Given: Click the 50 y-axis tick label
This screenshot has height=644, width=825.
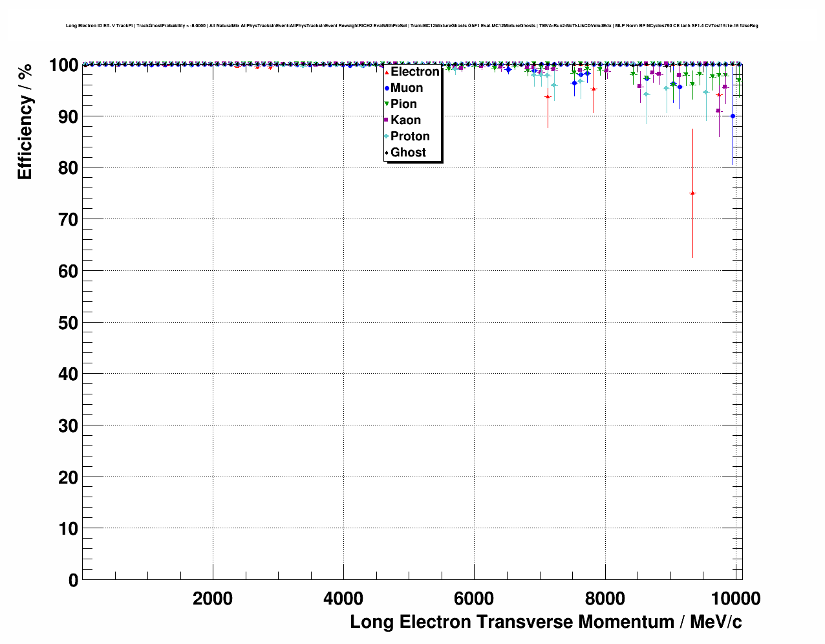Looking at the screenshot, I should [x=63, y=323].
